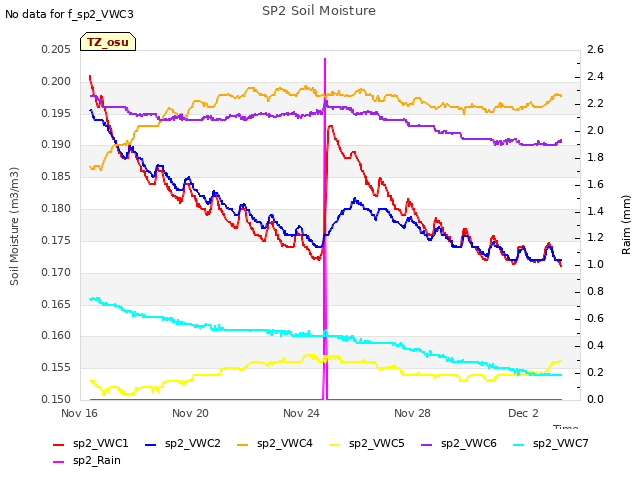This screenshot has height=480, width=640.
Task: Click the Nov 24 x-axis tick label
Action: pos(301,413)
